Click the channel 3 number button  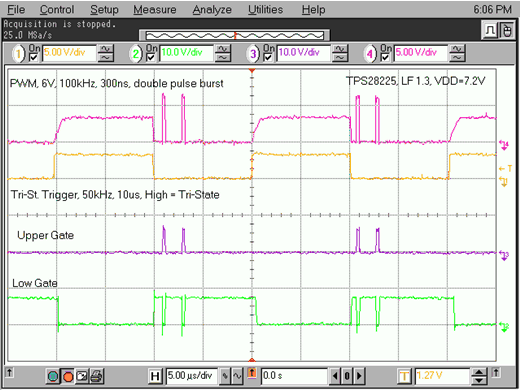pyautogui.click(x=253, y=53)
